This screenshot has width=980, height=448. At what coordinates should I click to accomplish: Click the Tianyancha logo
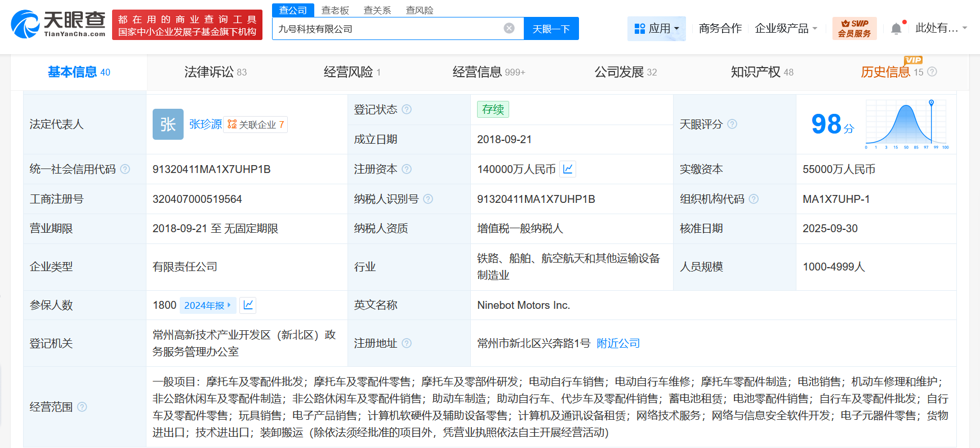(58, 24)
